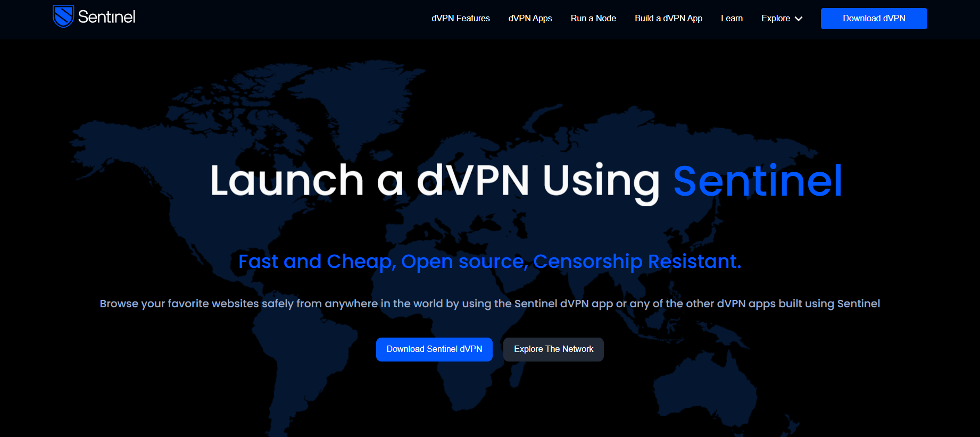The width and height of the screenshot is (980, 437).
Task: Open the dVPN Features menu item
Action: tap(461, 18)
